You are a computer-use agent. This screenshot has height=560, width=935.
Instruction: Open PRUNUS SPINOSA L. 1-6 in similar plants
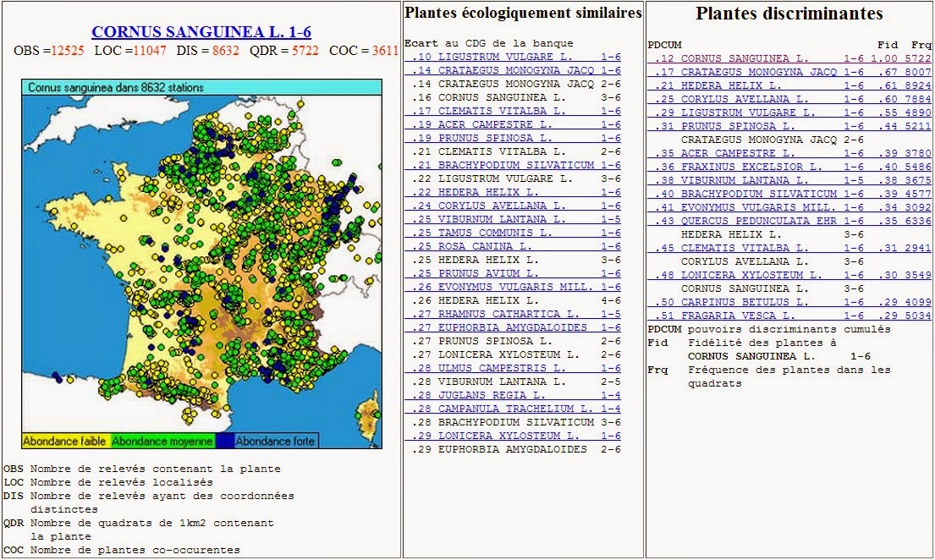(x=512, y=138)
